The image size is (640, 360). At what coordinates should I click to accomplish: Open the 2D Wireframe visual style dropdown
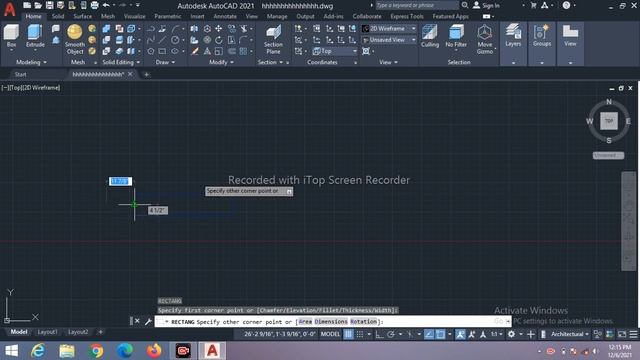[389, 29]
